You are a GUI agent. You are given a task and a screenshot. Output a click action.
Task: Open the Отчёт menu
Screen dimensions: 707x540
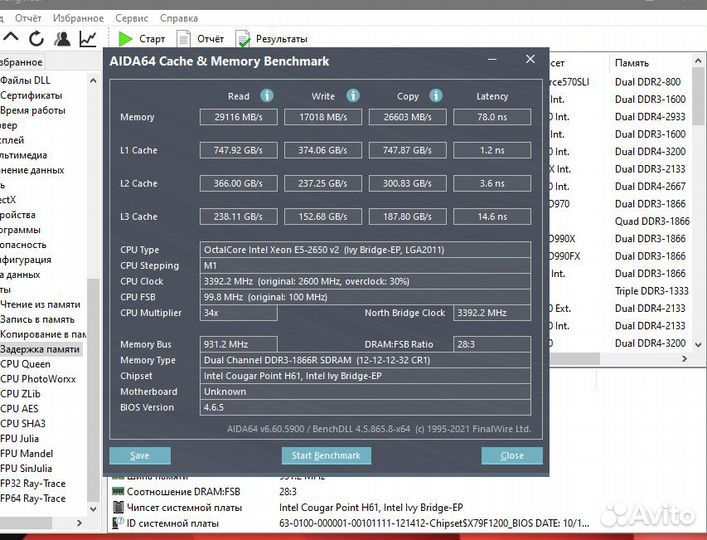point(28,18)
